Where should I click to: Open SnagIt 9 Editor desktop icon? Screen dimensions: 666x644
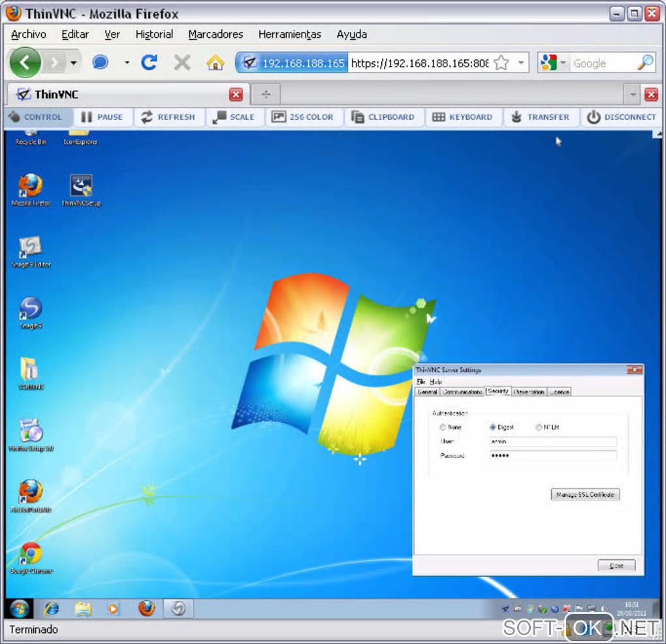click(x=31, y=252)
